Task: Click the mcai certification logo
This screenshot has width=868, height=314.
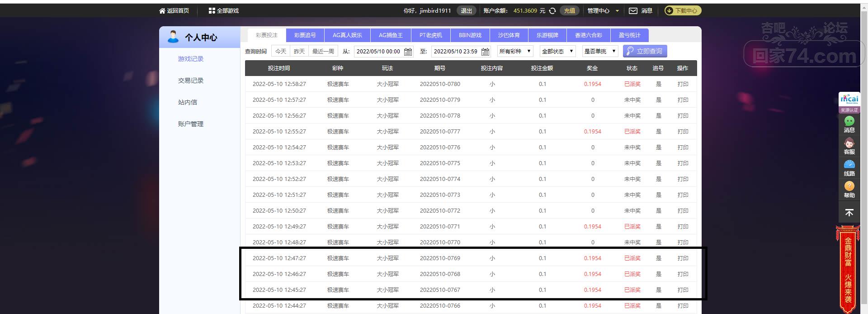Action: click(x=849, y=99)
